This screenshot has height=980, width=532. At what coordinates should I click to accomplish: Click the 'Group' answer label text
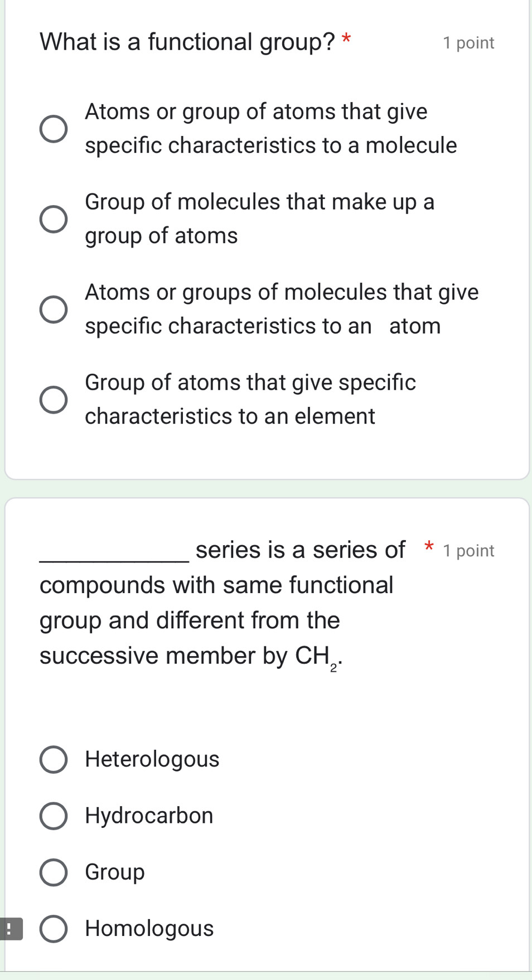115,872
